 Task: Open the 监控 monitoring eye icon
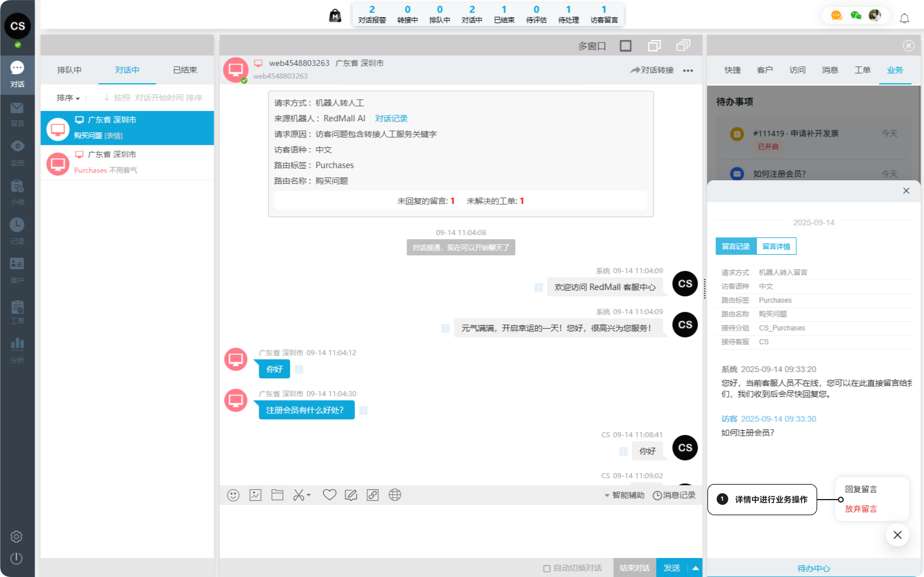tap(17, 151)
